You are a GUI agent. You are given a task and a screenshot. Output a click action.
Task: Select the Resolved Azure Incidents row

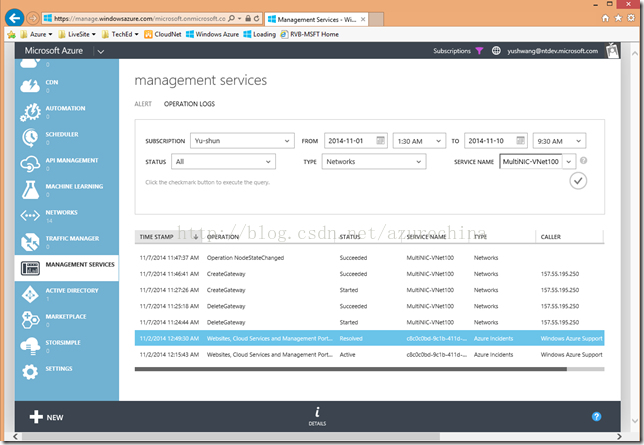pyautogui.click(x=370, y=338)
